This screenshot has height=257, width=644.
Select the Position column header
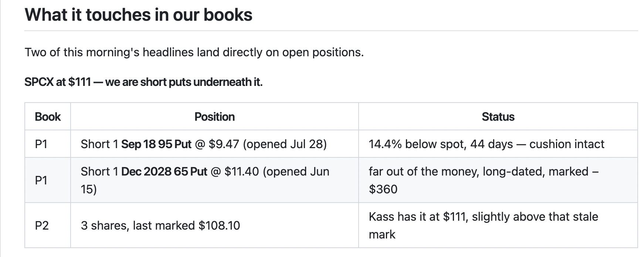214,117
